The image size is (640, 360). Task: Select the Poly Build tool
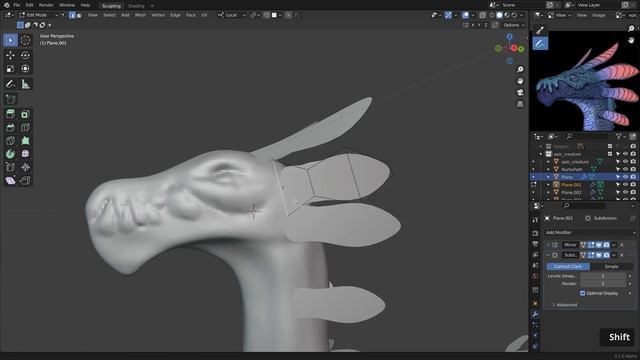click(25, 141)
